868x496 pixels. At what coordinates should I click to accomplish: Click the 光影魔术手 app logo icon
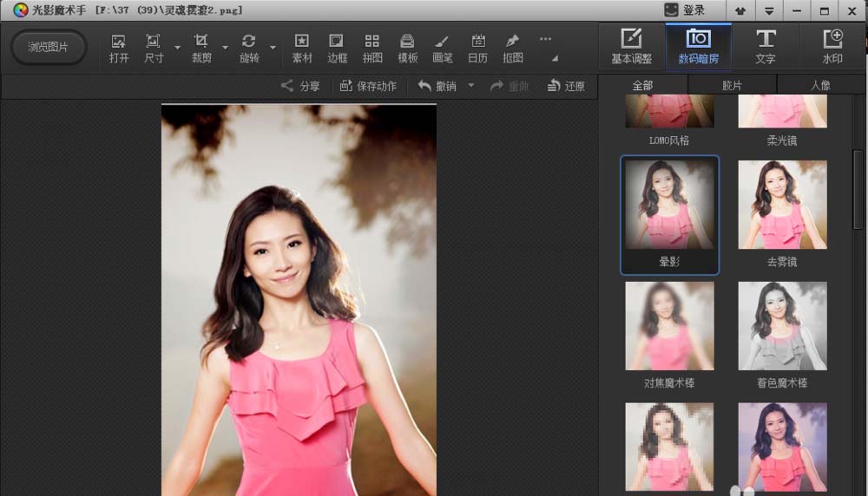(x=21, y=10)
